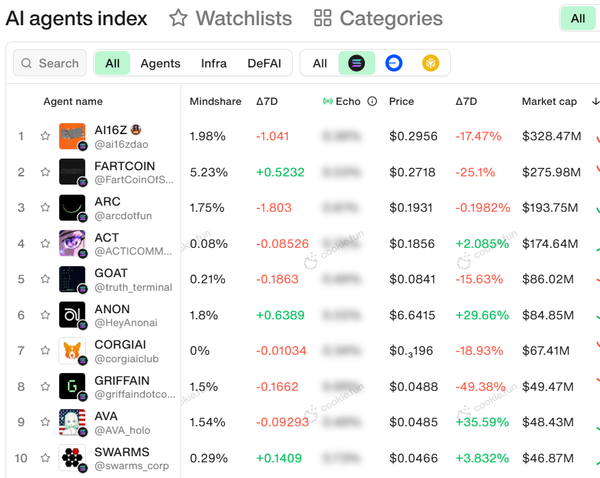The height and width of the screenshot is (478, 600).
Task: Sort by Price column header
Action: (x=401, y=101)
